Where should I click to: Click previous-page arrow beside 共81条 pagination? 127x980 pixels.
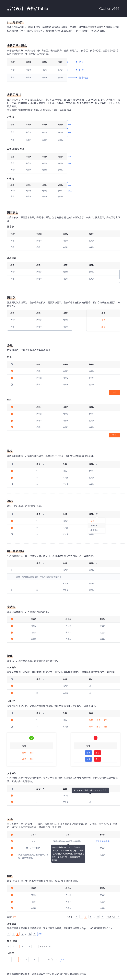[77, 917]
